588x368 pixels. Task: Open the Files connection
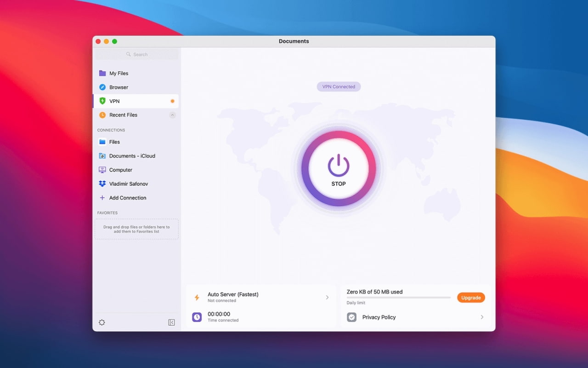136,142
